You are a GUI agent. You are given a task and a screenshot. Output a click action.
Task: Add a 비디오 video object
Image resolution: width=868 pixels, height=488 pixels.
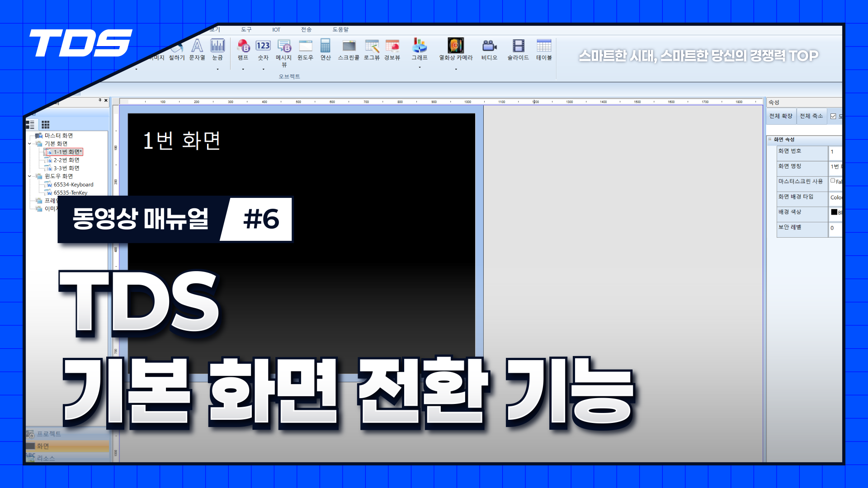pos(489,47)
